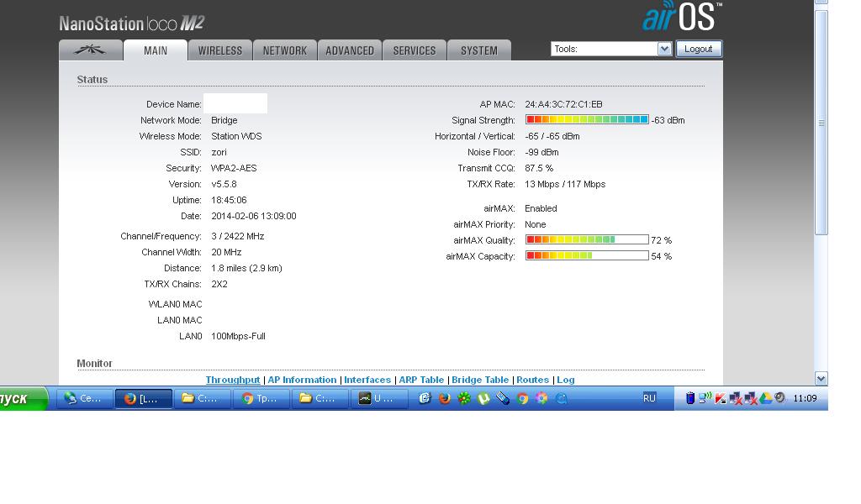The width and height of the screenshot is (861, 504).
Task: Click the Noise Floor value -99 dBm
Action: 542,152
